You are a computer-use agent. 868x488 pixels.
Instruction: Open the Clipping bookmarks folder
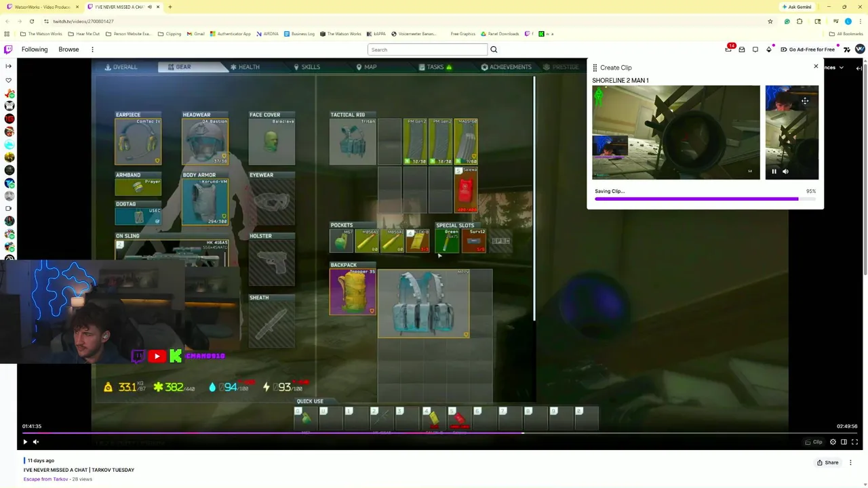(170, 34)
